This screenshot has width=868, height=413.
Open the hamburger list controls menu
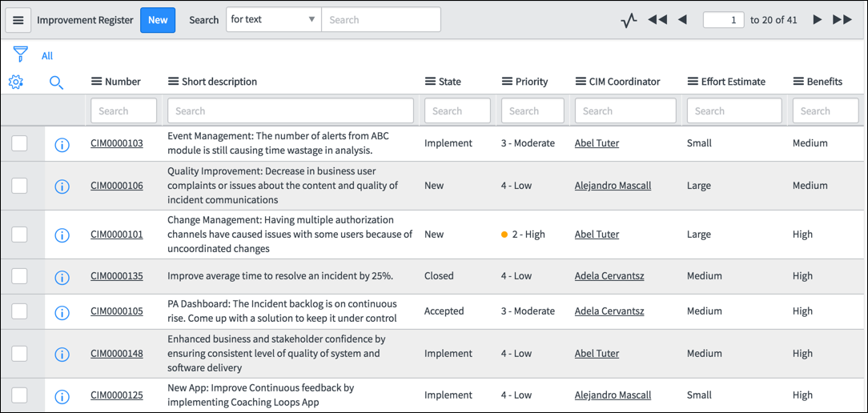[18, 20]
